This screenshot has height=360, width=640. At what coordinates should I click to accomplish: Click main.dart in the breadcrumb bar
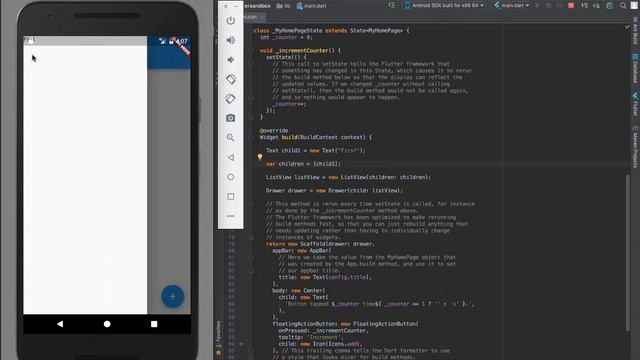coord(312,6)
